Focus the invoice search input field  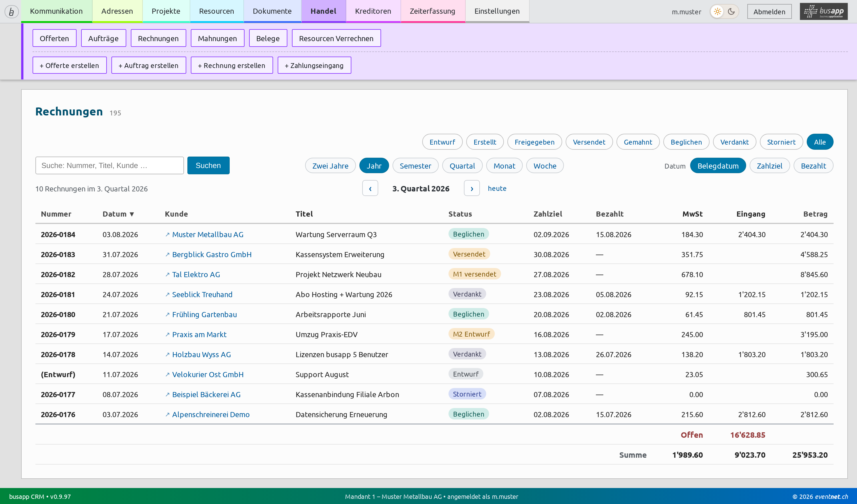point(109,165)
